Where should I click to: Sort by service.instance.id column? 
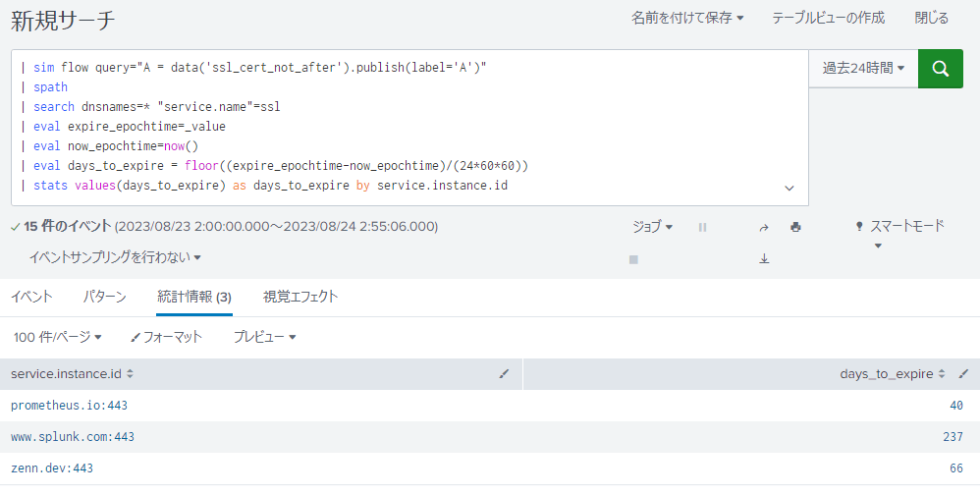coord(72,374)
